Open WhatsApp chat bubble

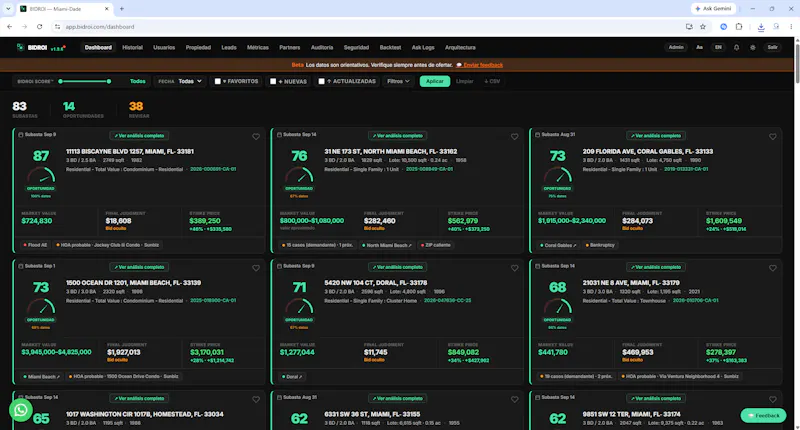point(21,410)
